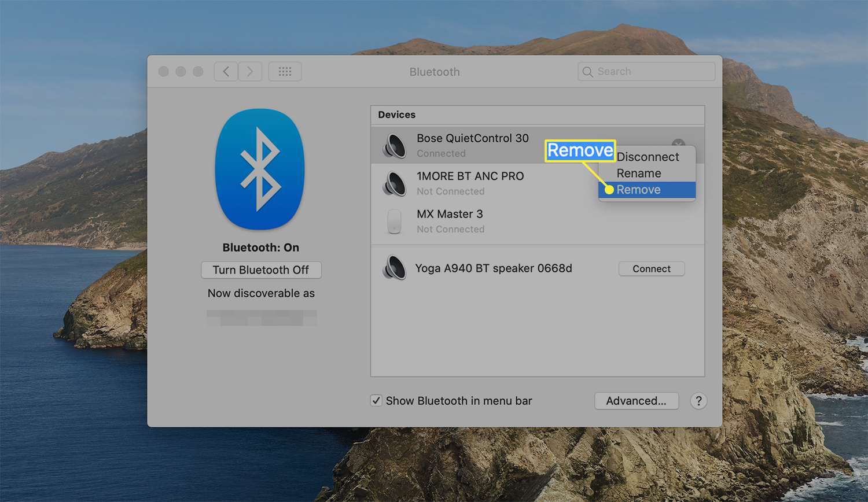Click the minimize window button
The width and height of the screenshot is (868, 502).
point(181,71)
